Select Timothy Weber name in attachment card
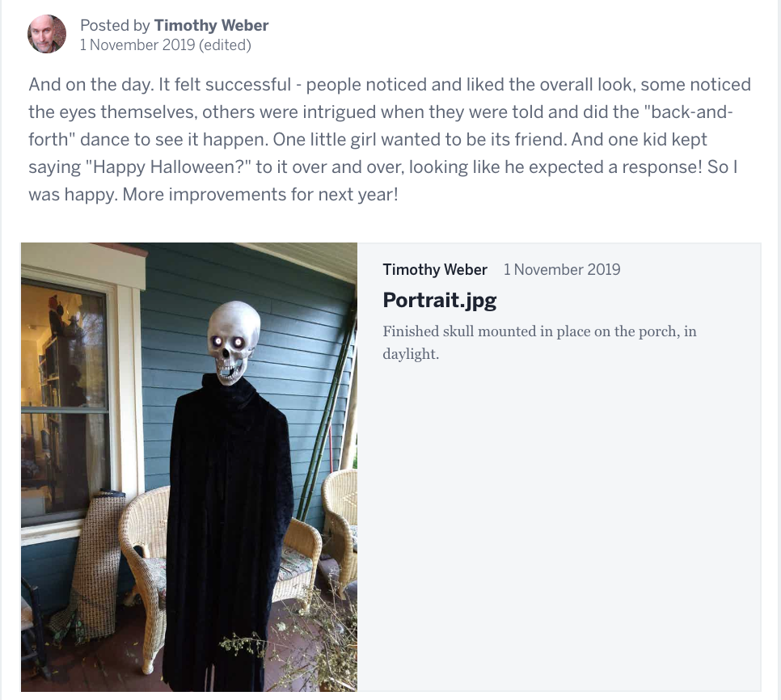This screenshot has width=781, height=700. pos(435,269)
